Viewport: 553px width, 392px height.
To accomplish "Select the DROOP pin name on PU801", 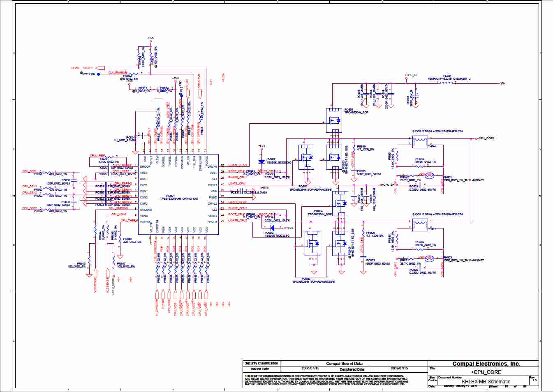I will point(145,167).
